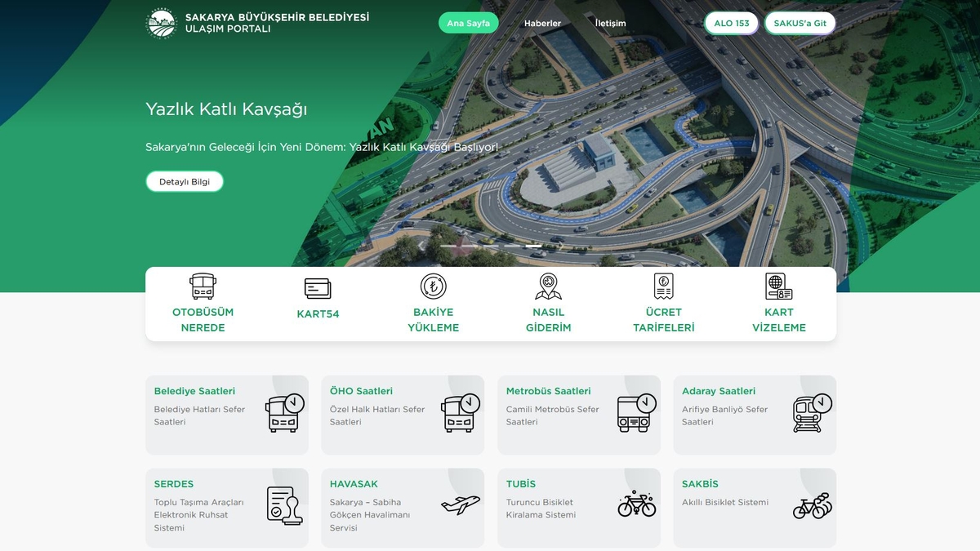
Task: Click the Kart Vizeleme card icon
Action: (x=778, y=287)
